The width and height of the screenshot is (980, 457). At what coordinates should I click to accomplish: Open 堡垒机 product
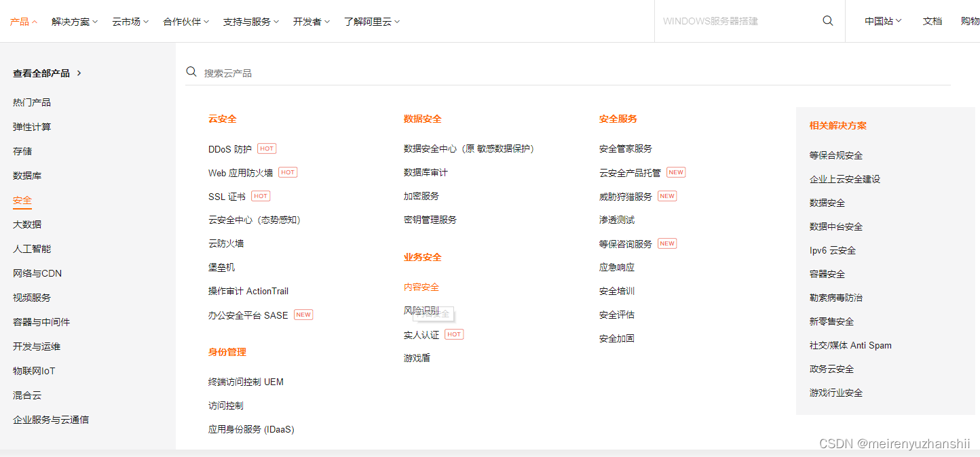tap(221, 268)
